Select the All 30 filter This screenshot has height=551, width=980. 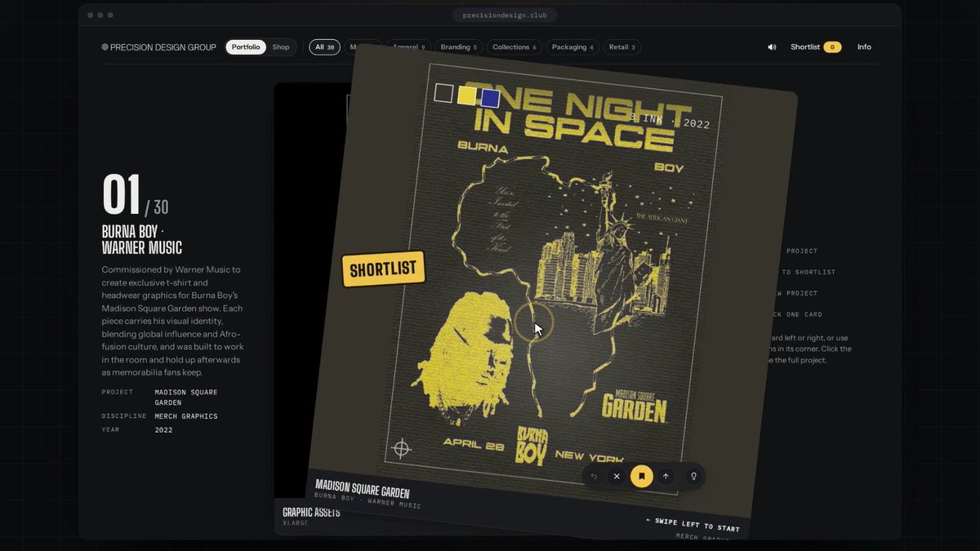point(324,47)
